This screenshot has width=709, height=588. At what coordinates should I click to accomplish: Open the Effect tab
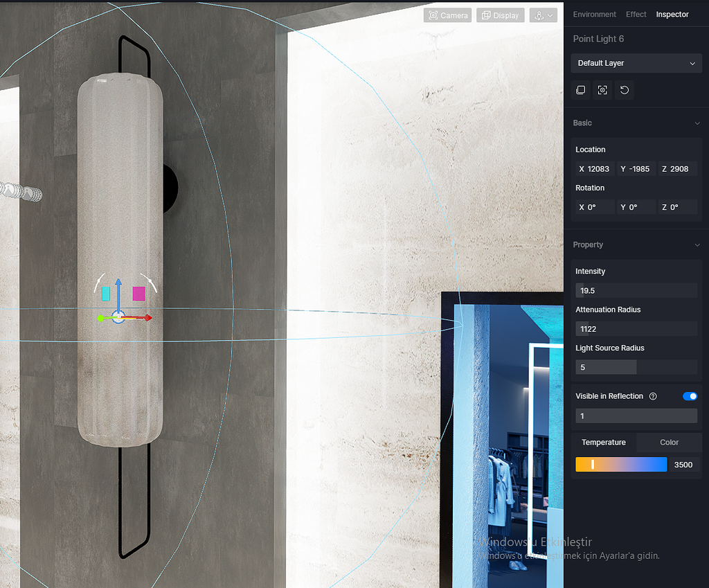coord(636,14)
